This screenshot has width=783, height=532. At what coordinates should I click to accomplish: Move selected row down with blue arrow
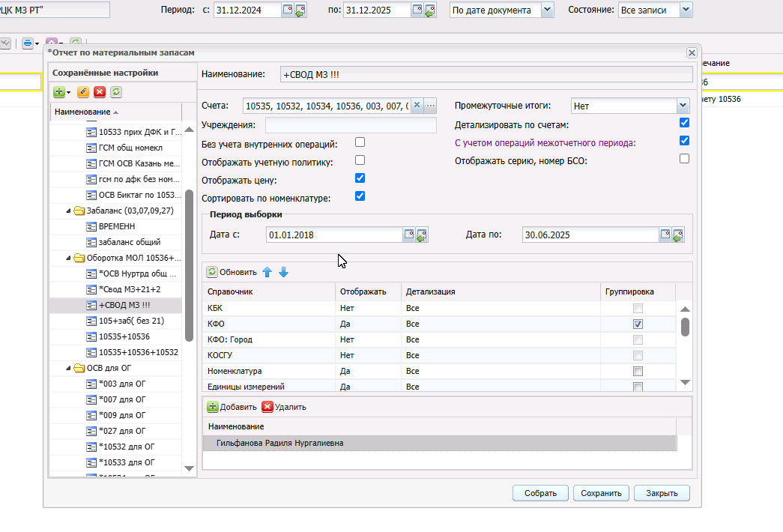click(284, 272)
